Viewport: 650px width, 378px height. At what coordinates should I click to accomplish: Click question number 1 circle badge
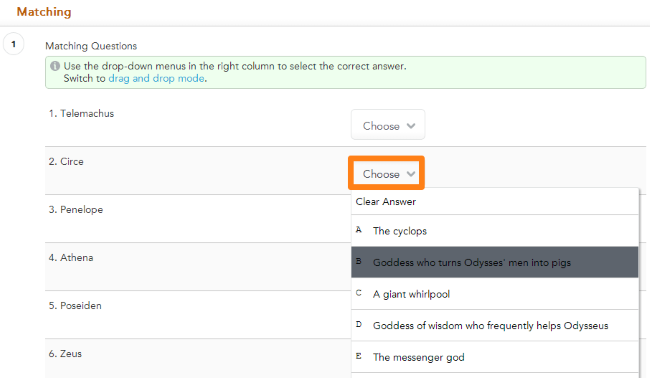click(x=14, y=44)
